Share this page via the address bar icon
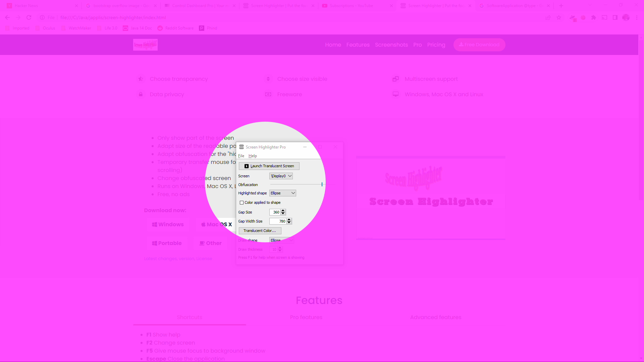Screen dimensions: 644x362 548,17
